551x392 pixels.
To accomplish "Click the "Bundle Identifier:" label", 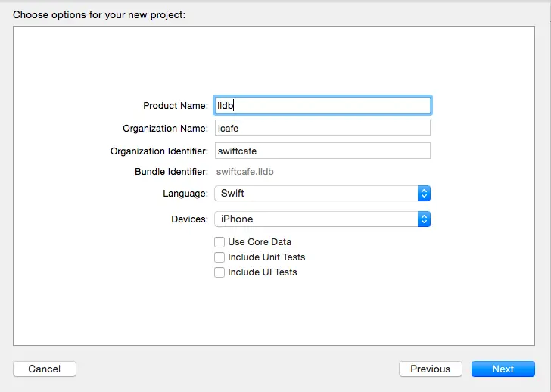I will pos(171,172).
